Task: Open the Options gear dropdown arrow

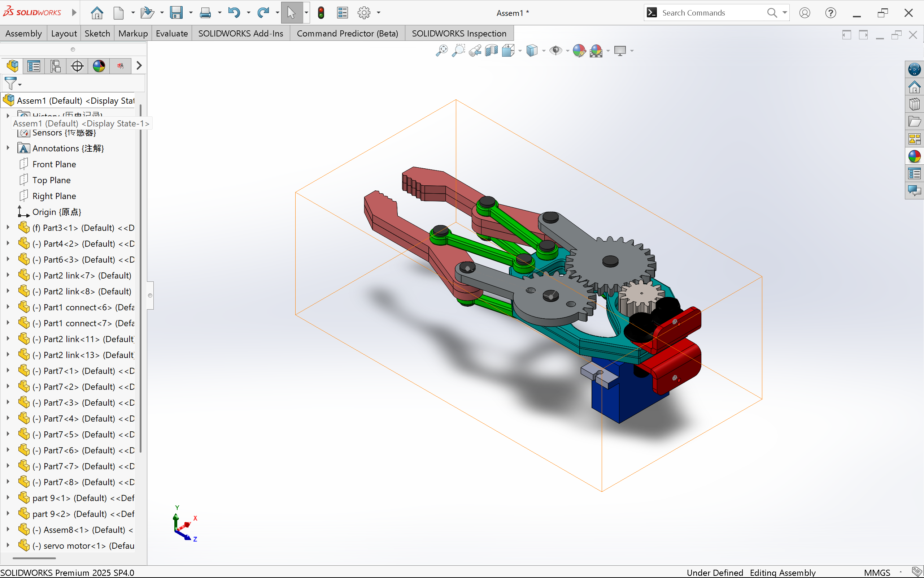Action: (378, 13)
